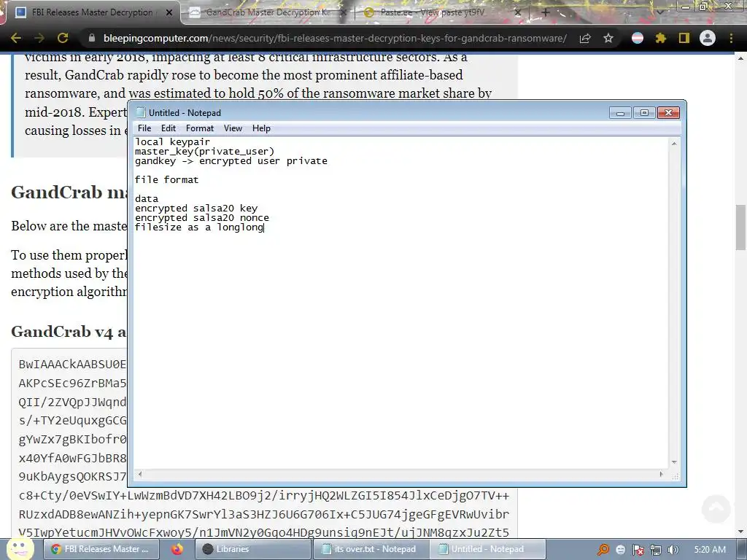747x560 pixels.
Task: Maximize the Untitled Notepad window
Action: point(644,113)
